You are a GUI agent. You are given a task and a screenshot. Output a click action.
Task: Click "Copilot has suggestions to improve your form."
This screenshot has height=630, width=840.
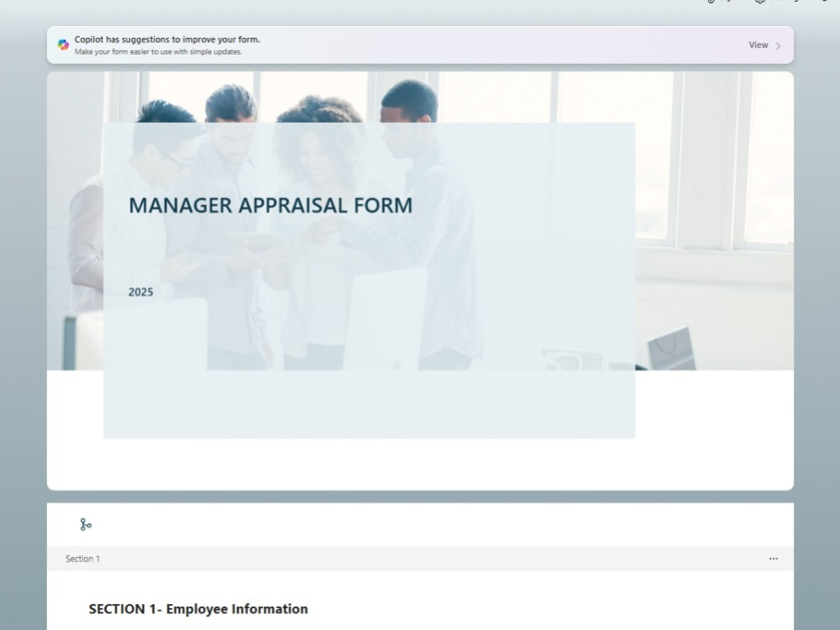pyautogui.click(x=167, y=39)
